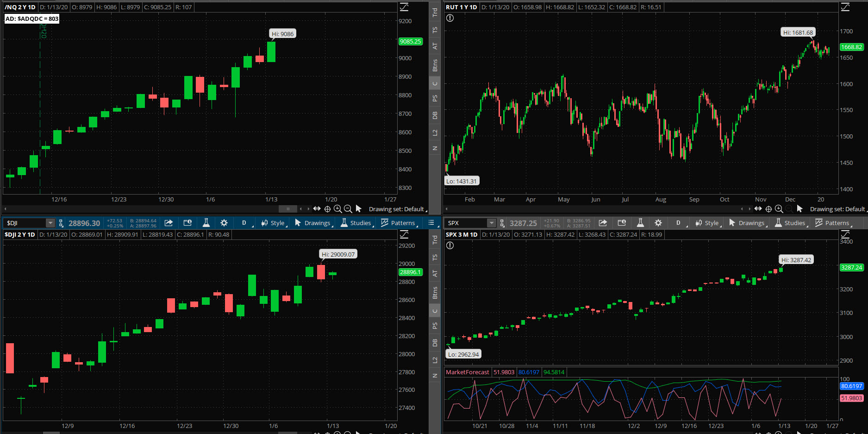The width and height of the screenshot is (868, 434).
Task: Click the flask icon in the SPX toolbar
Action: (640, 223)
